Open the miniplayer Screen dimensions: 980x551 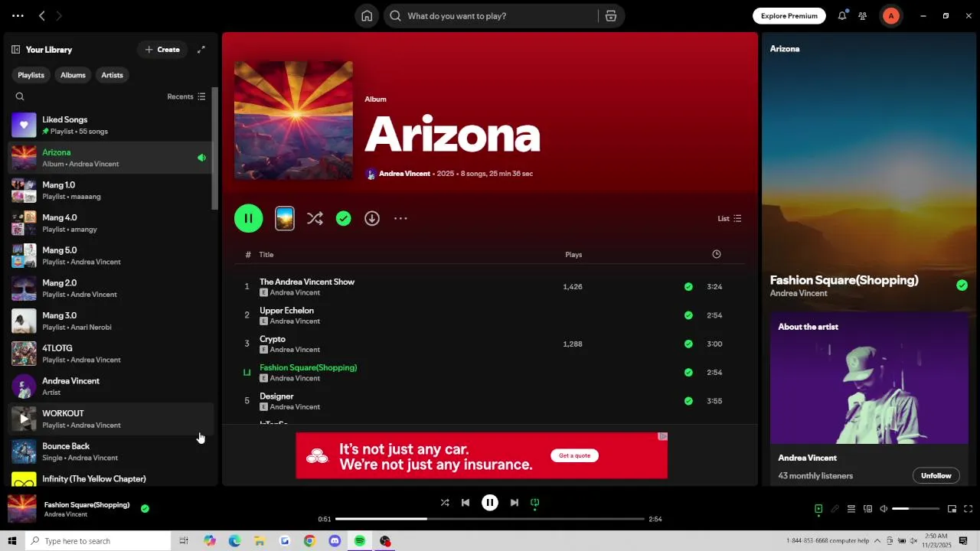coord(952,509)
